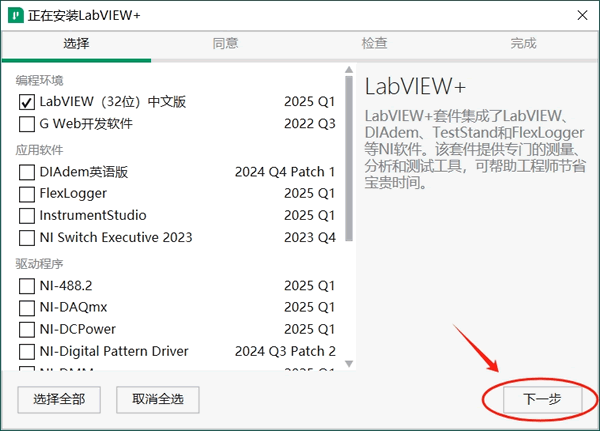Image resolution: width=600 pixels, height=431 pixels.
Task: Select the NI-488.2 driver checkbox
Action: [x=27, y=286]
